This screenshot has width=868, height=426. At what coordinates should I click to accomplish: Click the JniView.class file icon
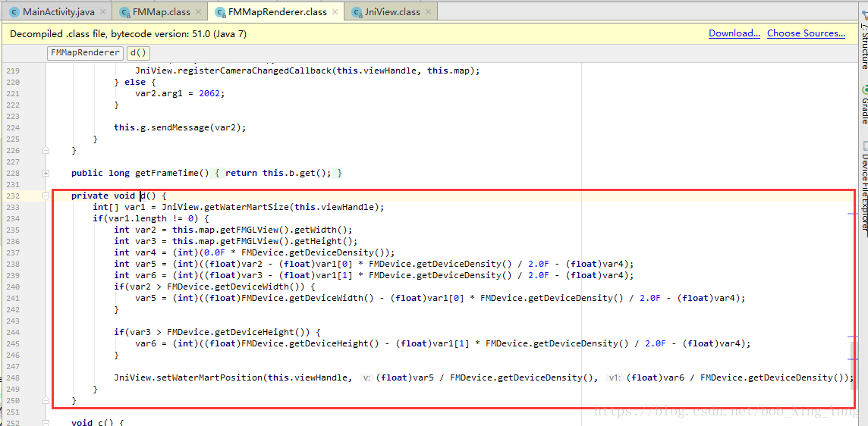click(x=356, y=12)
